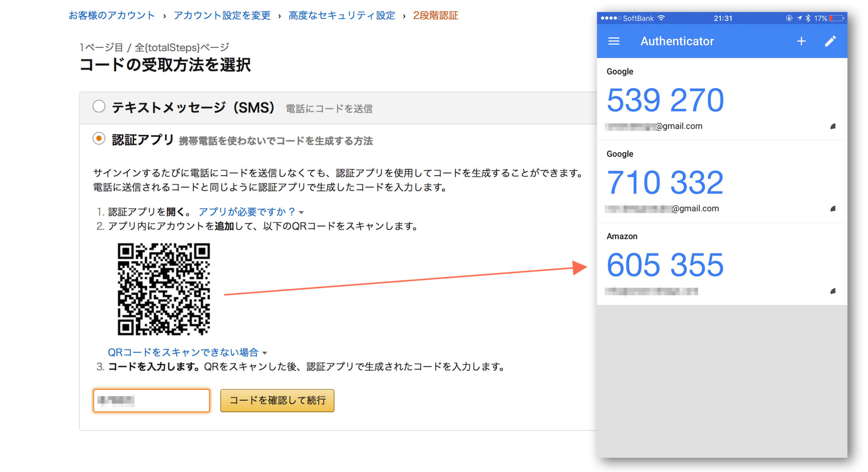868x472 pixels.
Task: Tap the Google code 710 332
Action: 665,183
